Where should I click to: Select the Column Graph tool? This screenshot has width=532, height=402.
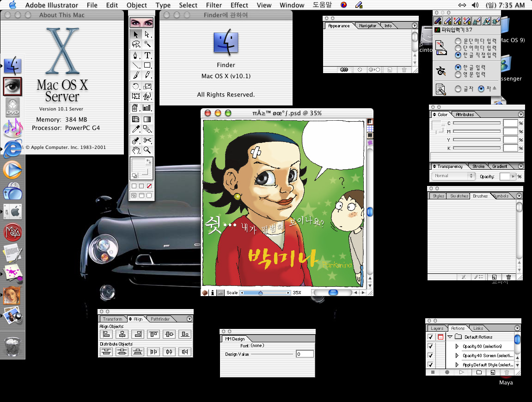tap(147, 108)
